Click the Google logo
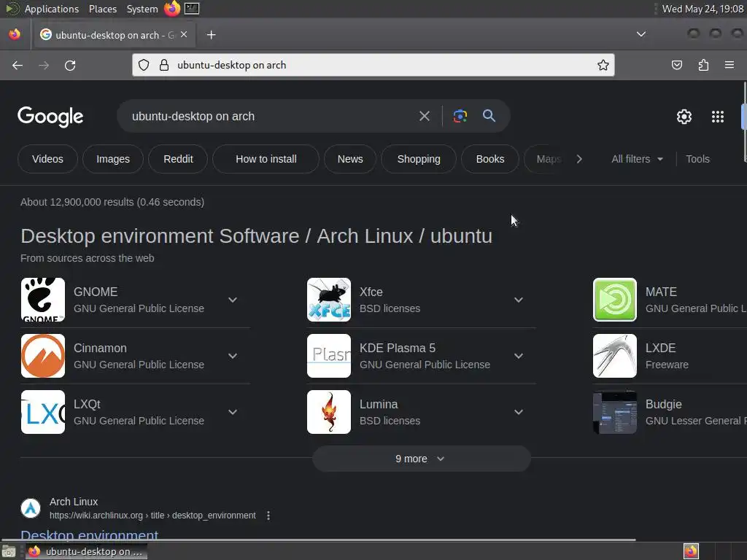The height and width of the screenshot is (560, 747). (50, 117)
